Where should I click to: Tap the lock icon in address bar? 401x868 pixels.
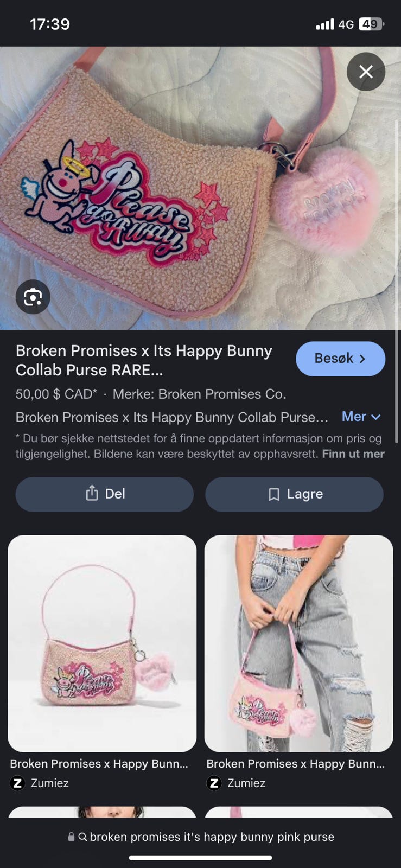pos(71,837)
